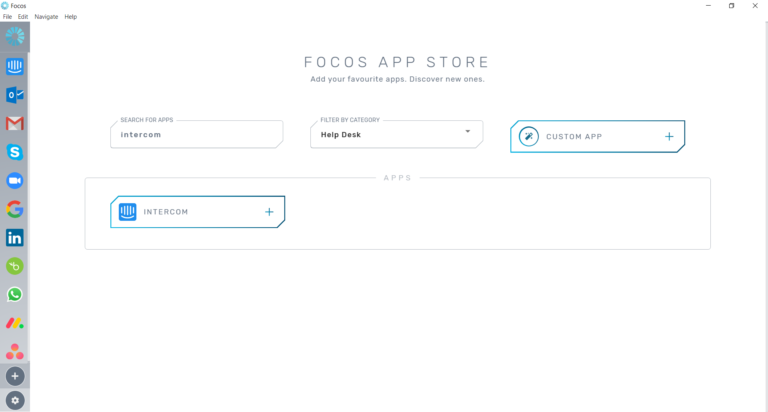This screenshot has height=412, width=768.
Task: Click the 'Add your favourite apps' subtitle
Action: click(x=397, y=79)
